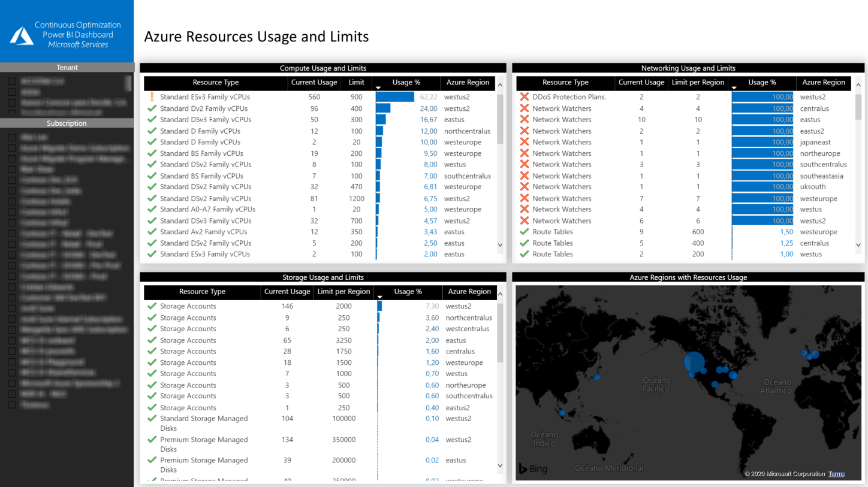This screenshot has height=487, width=868.
Task: Click the check icon beside Standard A0-A7 Family vCPUs
Action: click(x=152, y=209)
